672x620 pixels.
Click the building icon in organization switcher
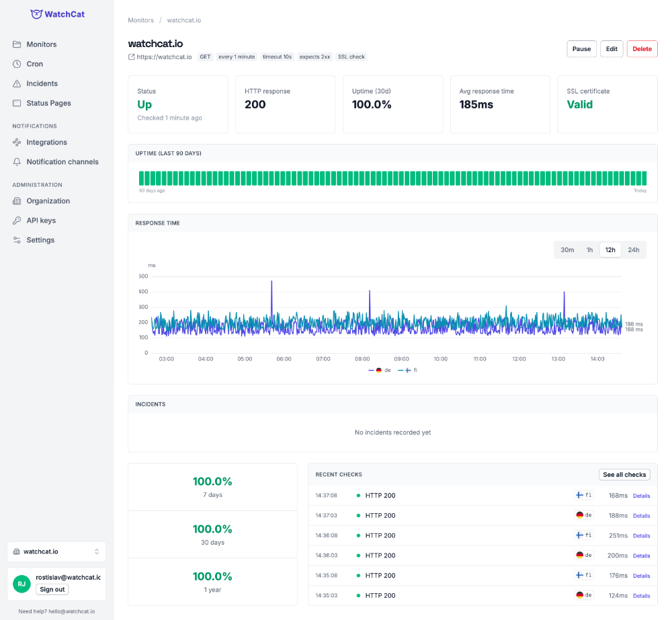(16, 552)
